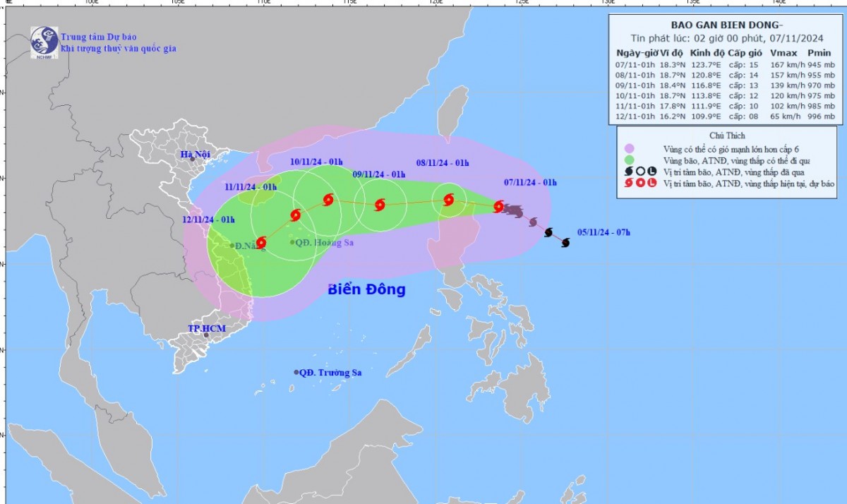847x504 pixels.
Task: Click the 'Biển Đông' sea label
Action: pos(366,289)
